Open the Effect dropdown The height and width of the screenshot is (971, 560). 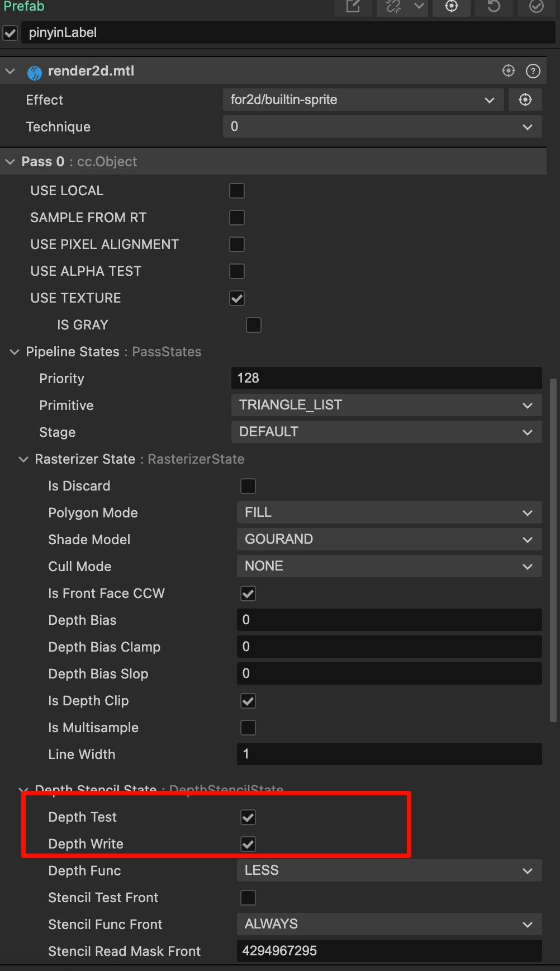click(x=363, y=100)
